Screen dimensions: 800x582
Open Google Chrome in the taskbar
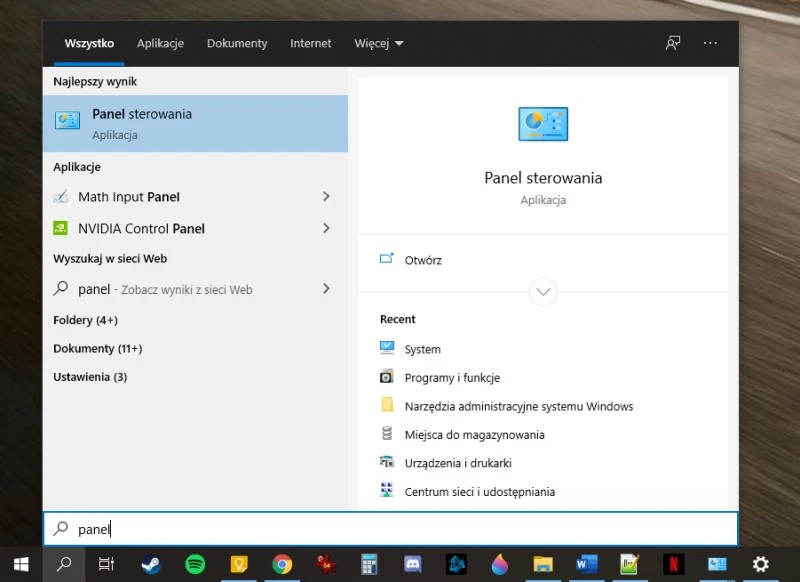[282, 564]
